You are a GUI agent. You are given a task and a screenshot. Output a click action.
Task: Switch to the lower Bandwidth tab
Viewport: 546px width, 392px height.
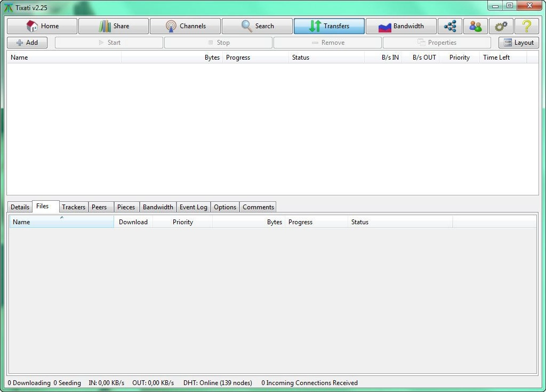coord(158,207)
